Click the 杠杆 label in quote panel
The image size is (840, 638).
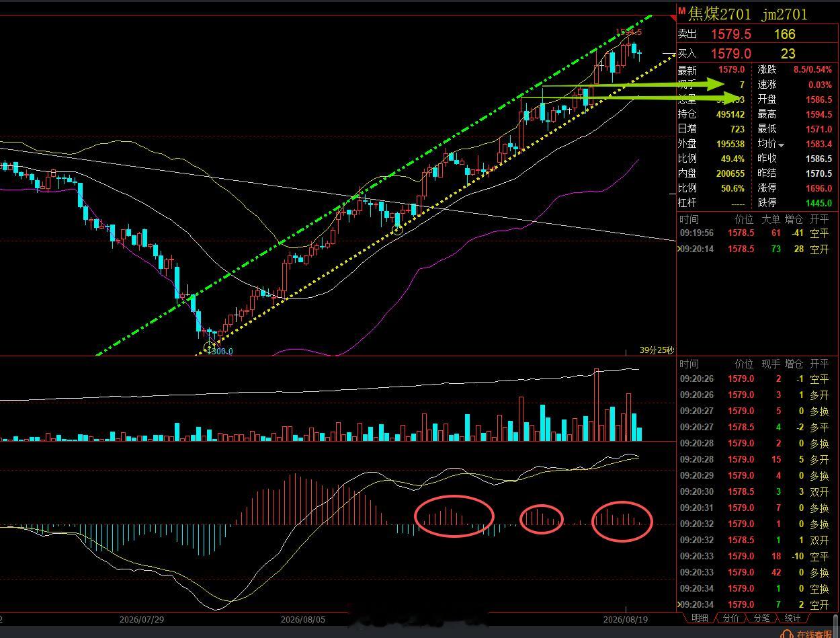tap(687, 203)
